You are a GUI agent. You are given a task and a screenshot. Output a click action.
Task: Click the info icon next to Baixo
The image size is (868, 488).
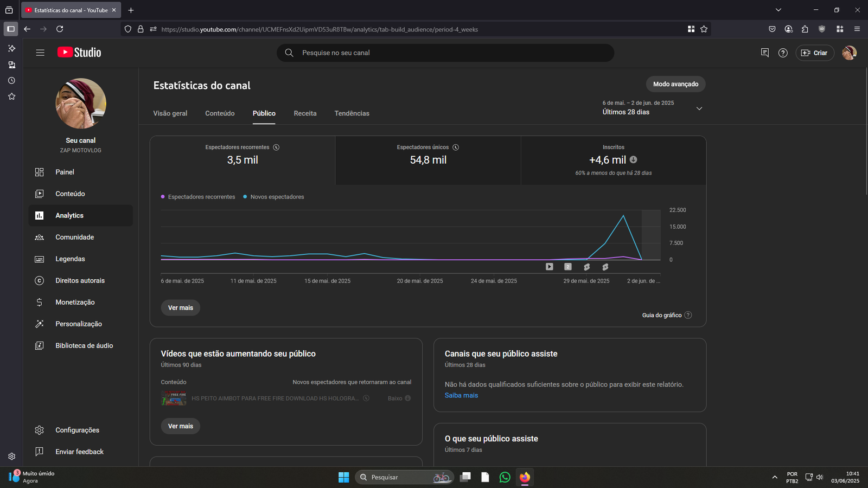click(407, 398)
